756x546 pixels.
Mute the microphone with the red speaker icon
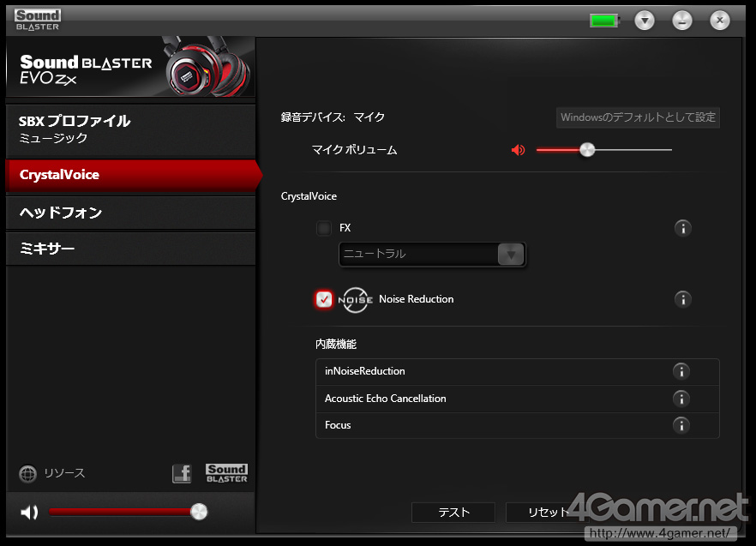tap(518, 150)
